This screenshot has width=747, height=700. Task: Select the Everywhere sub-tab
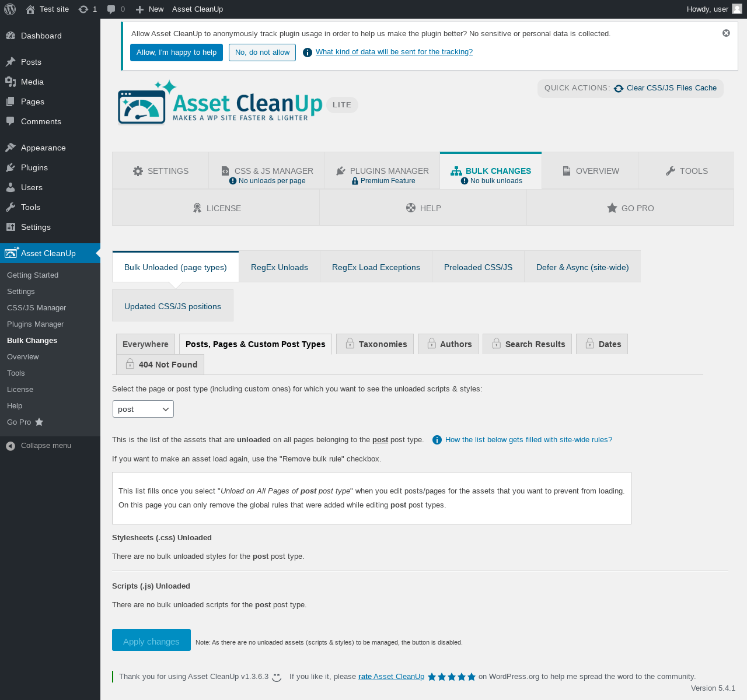coord(145,344)
